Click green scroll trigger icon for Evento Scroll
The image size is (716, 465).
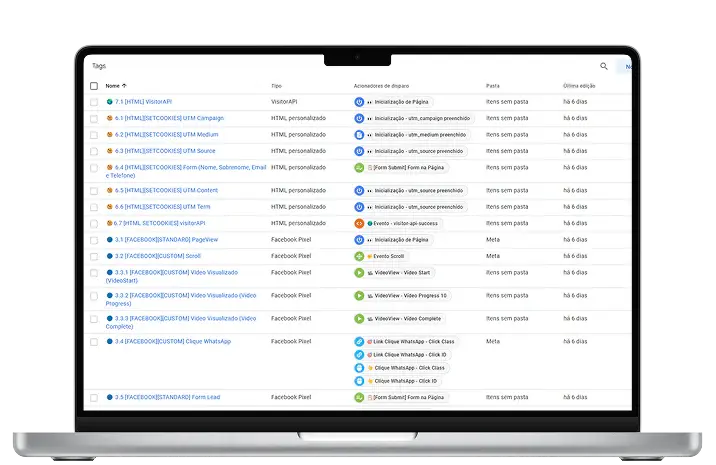point(359,256)
